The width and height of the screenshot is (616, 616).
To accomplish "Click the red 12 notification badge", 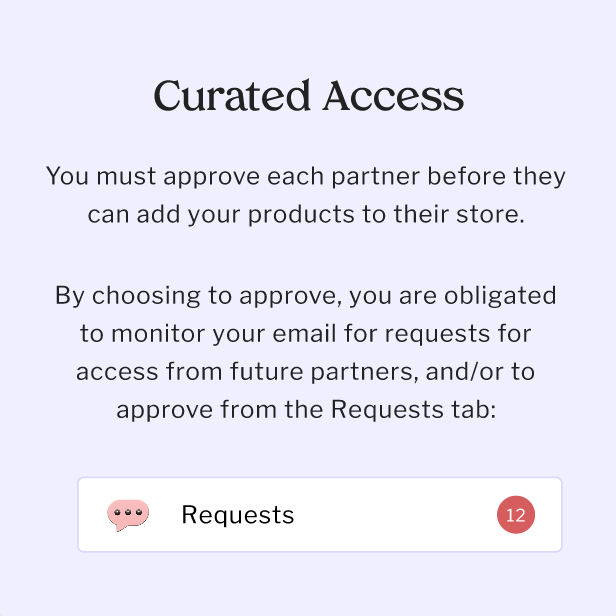I will pos(516,515).
